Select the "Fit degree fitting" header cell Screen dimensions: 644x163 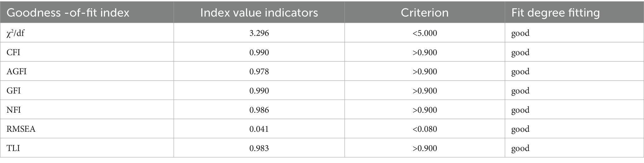click(x=555, y=13)
